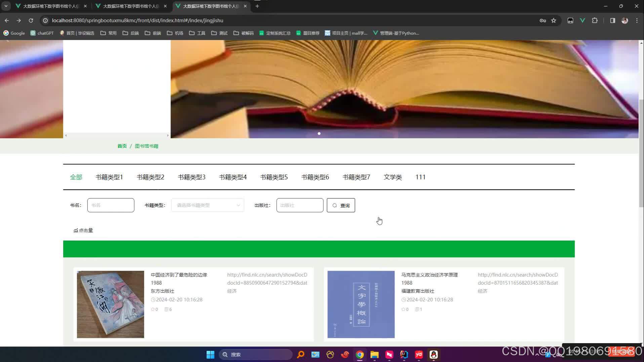Click the carousel left arrow control
This screenshot has width=644, height=362.
(x=66, y=135)
